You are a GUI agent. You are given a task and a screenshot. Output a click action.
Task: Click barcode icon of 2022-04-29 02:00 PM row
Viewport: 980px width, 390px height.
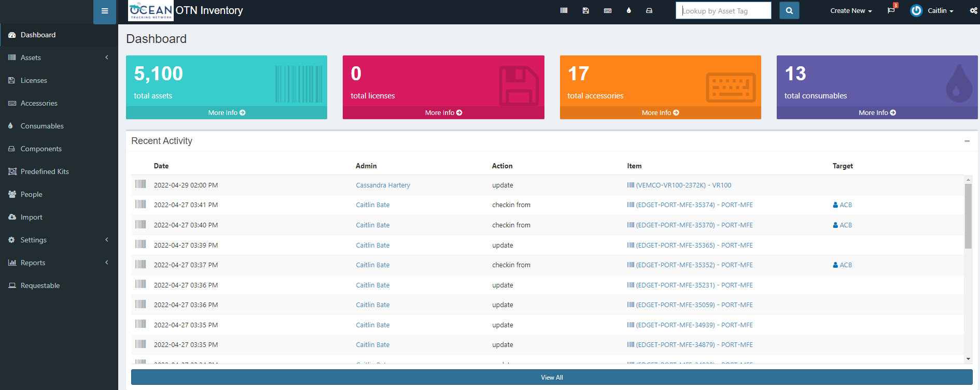(x=141, y=184)
